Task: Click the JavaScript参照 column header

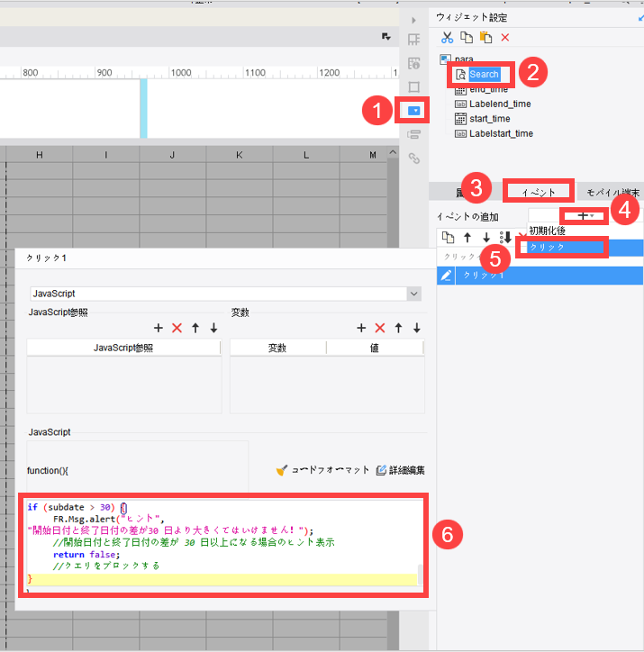Action: tap(123, 348)
